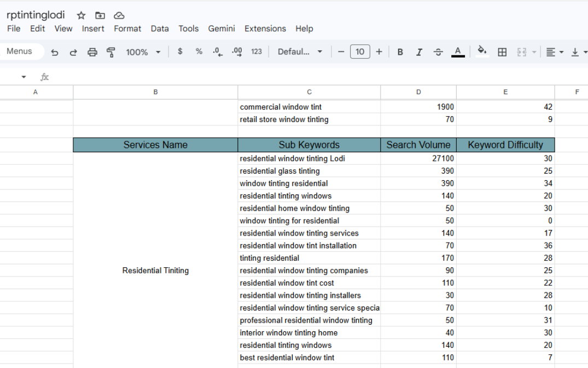
Task: Click the Redo arrow icon
Action: [73, 52]
